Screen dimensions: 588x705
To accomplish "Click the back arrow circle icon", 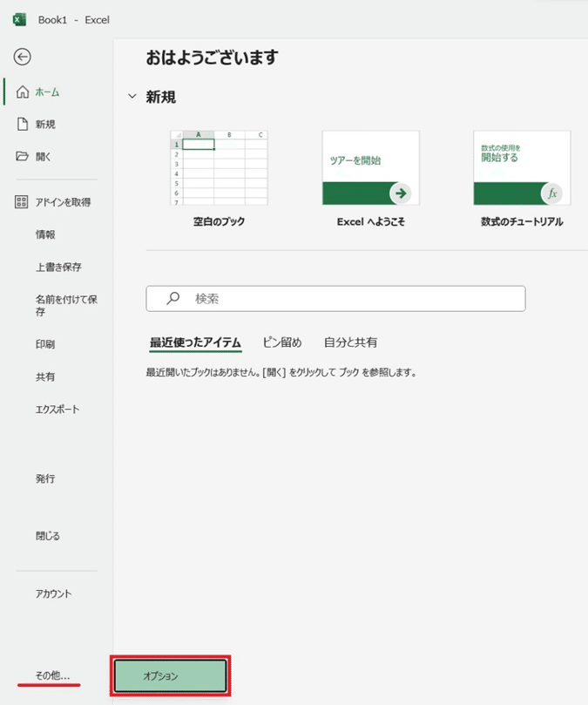I will tap(22, 57).
